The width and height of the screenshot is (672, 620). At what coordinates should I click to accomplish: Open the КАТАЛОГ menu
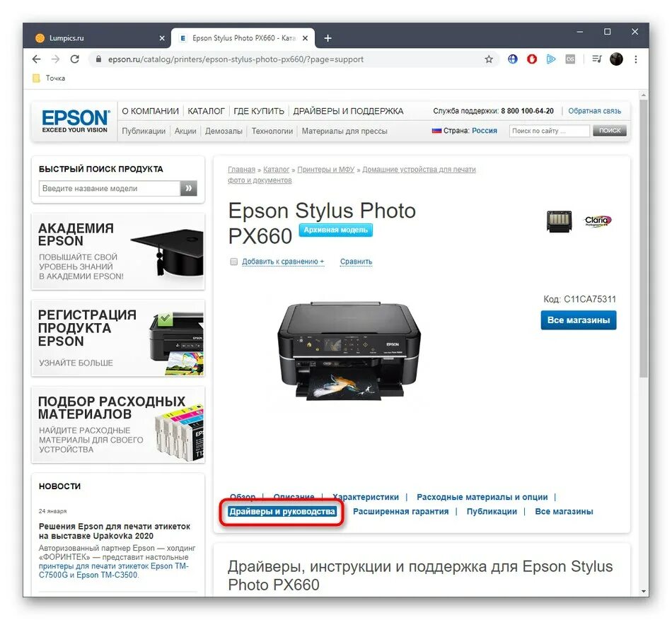[x=206, y=111]
